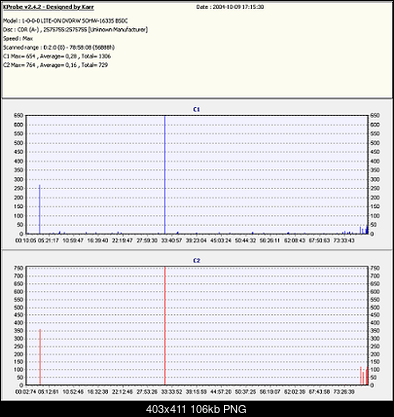Click the 73:33:43 time label under C1
The height and width of the screenshot is (417, 394).
coord(344,240)
